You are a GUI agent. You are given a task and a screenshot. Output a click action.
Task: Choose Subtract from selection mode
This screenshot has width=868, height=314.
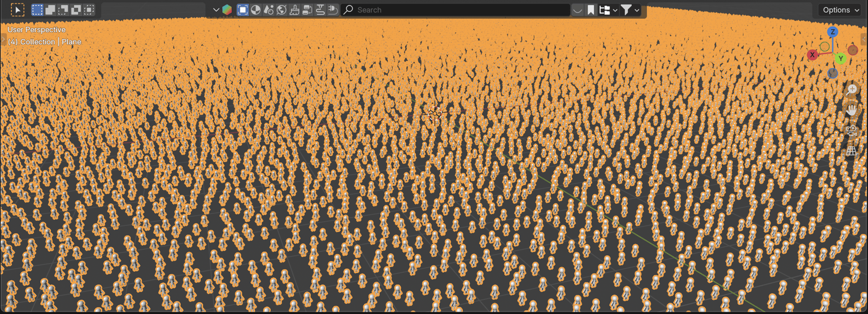point(63,10)
